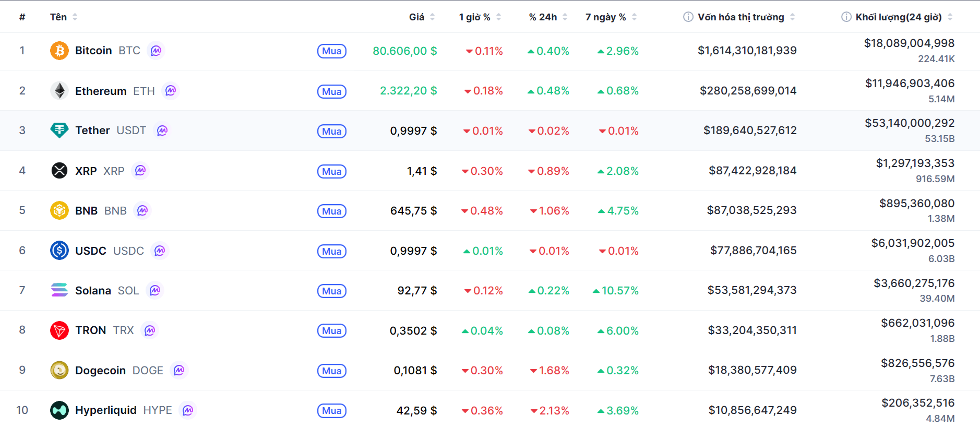Sort table by Giá column
The width and height of the screenshot is (980, 427).
click(422, 17)
